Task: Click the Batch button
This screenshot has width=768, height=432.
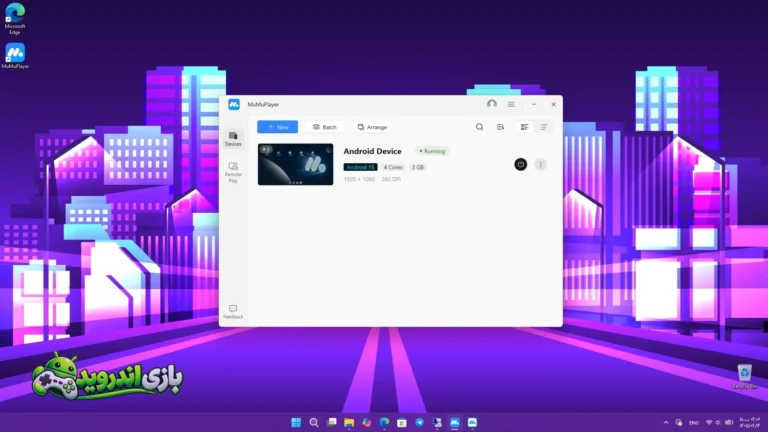Action: point(325,127)
